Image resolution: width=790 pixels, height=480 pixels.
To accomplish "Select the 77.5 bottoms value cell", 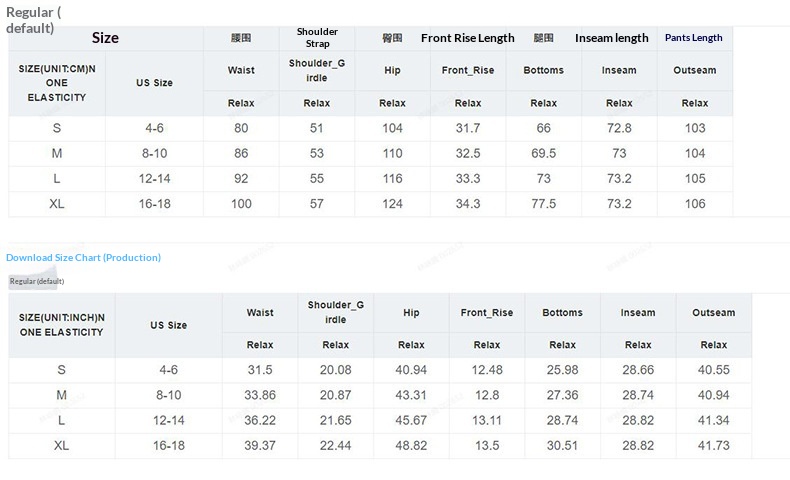I will 544,204.
